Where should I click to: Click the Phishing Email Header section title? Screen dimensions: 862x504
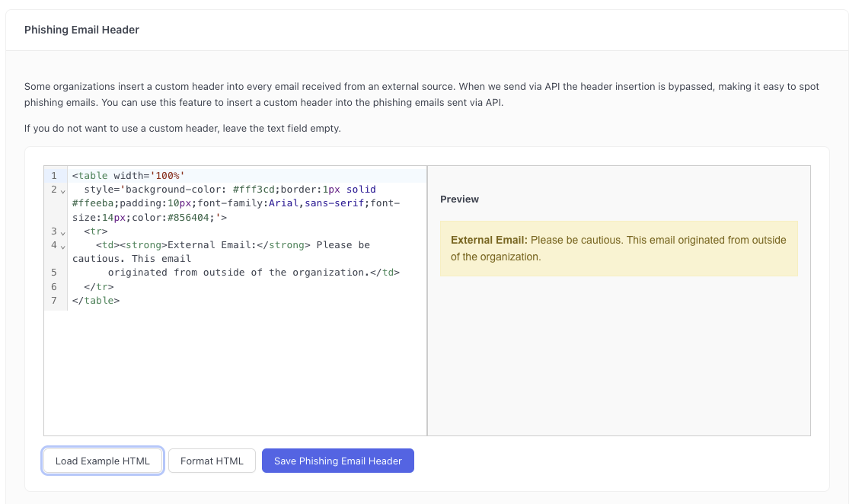click(81, 30)
